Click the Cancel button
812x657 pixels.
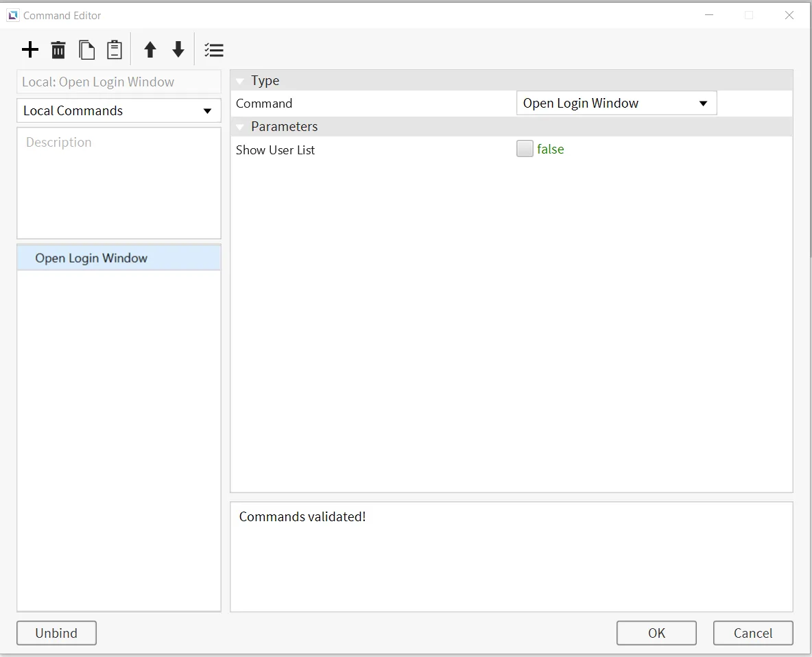pyautogui.click(x=753, y=633)
